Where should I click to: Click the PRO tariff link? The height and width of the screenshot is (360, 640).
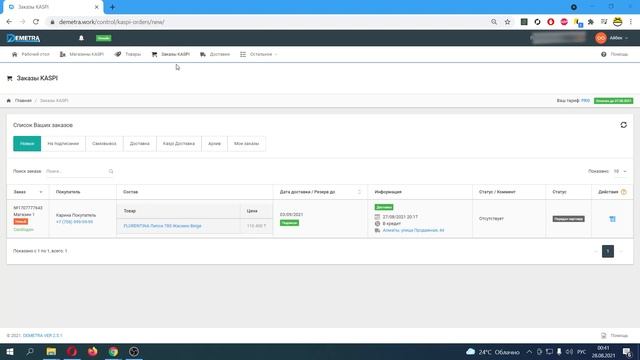(585, 100)
